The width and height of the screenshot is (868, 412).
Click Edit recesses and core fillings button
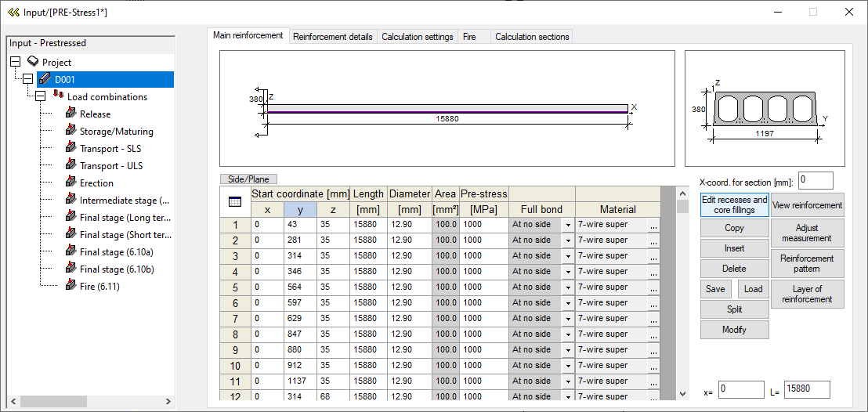735,205
